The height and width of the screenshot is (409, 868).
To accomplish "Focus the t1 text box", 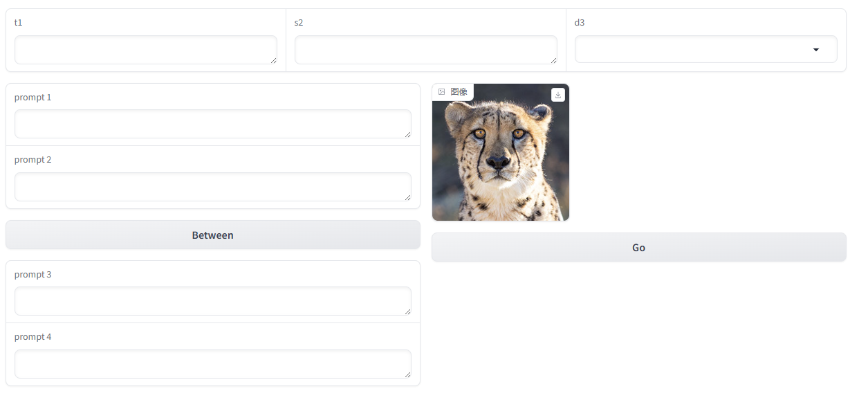I will pyautogui.click(x=146, y=50).
